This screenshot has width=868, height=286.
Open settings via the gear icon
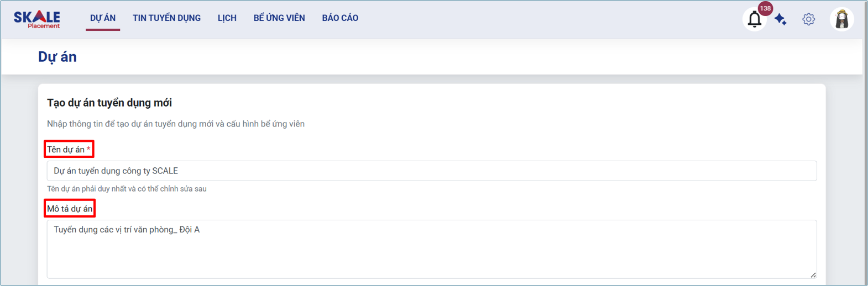(808, 19)
